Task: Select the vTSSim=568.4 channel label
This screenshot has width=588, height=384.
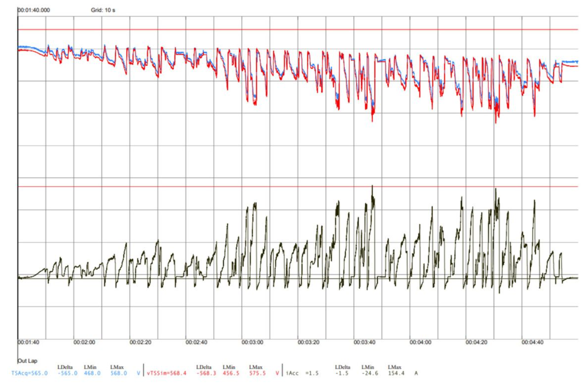Action: click(x=167, y=373)
